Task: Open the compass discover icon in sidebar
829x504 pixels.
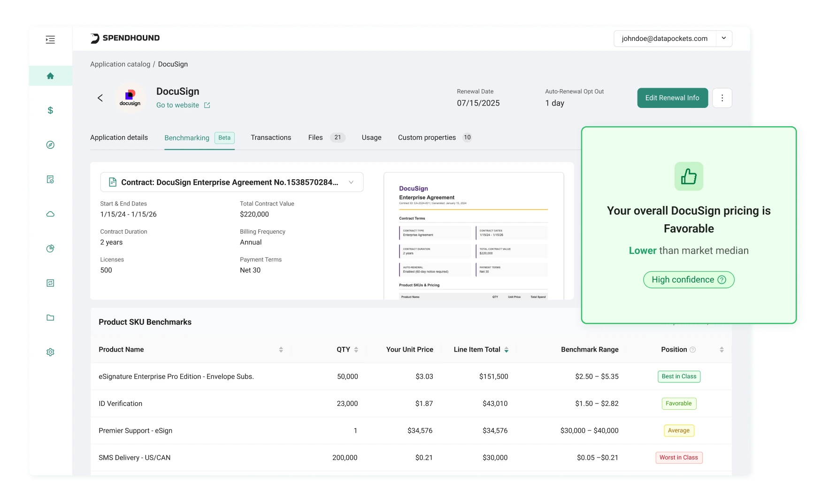Action: [50, 145]
